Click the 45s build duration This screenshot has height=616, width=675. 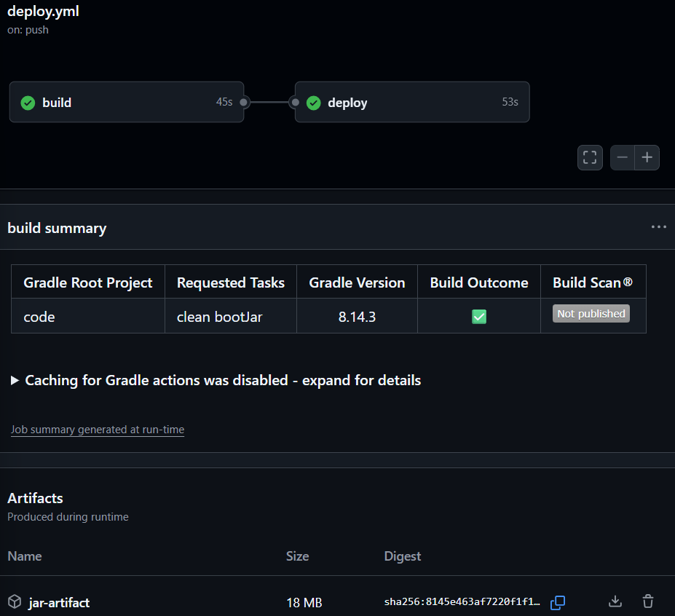point(224,102)
